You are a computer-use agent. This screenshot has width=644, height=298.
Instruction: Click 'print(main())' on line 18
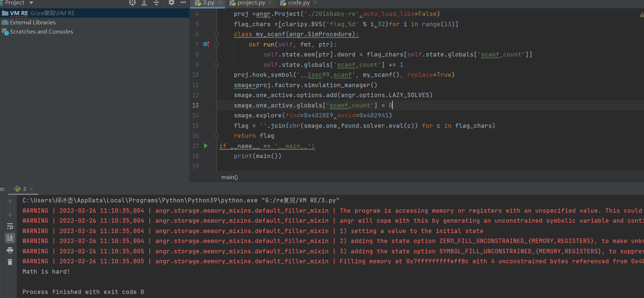coord(257,156)
